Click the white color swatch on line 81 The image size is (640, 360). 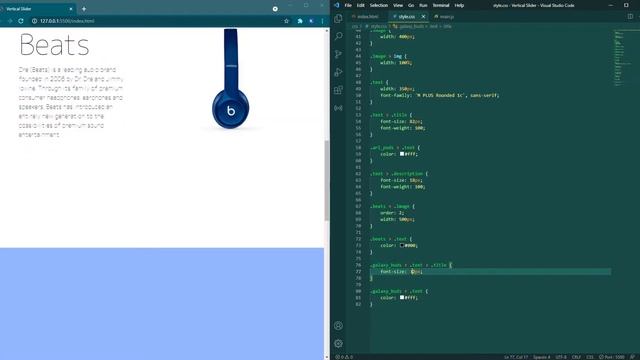click(402, 298)
